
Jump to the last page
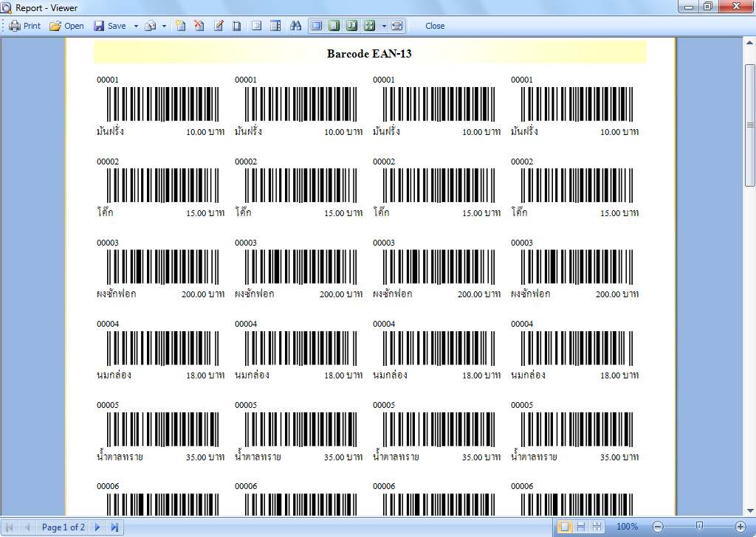pyautogui.click(x=114, y=527)
